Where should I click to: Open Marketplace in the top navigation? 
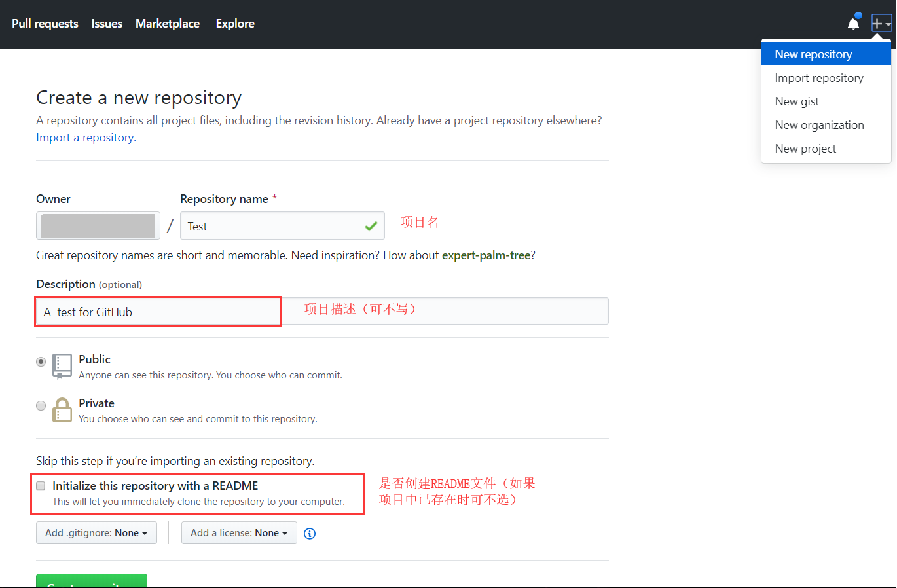click(168, 24)
